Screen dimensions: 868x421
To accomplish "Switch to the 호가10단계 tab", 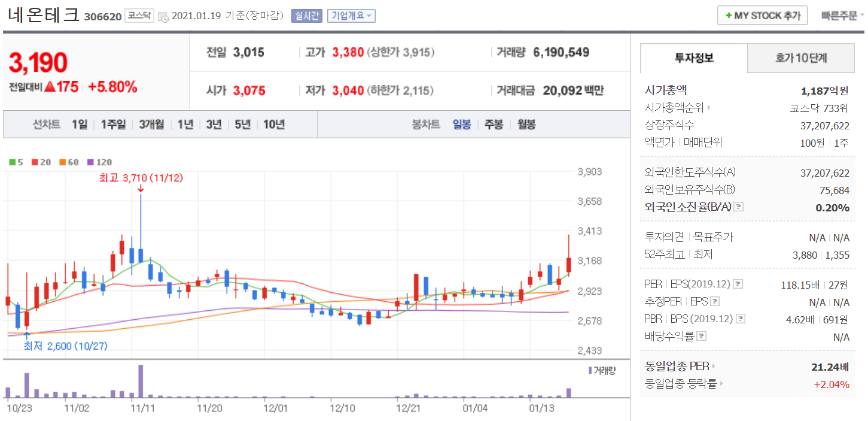I will click(801, 58).
